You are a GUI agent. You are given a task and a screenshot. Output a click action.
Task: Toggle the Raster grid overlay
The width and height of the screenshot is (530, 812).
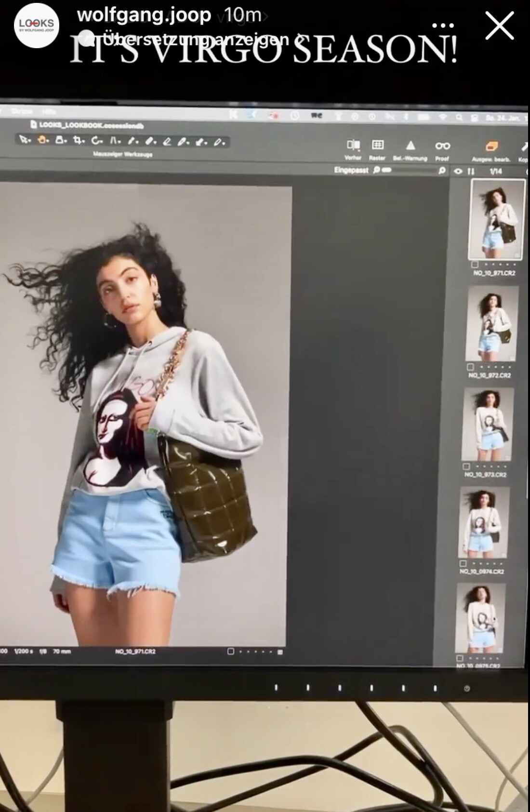(377, 149)
